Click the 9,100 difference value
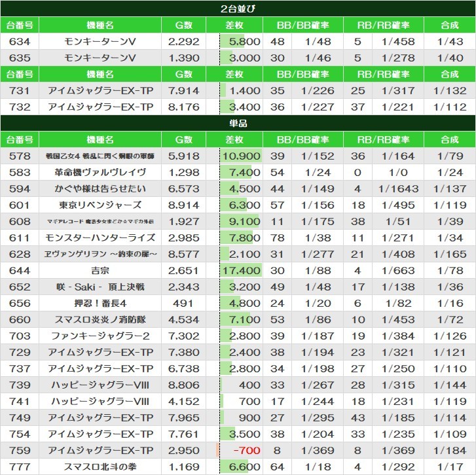The image size is (476, 475). [x=245, y=221]
